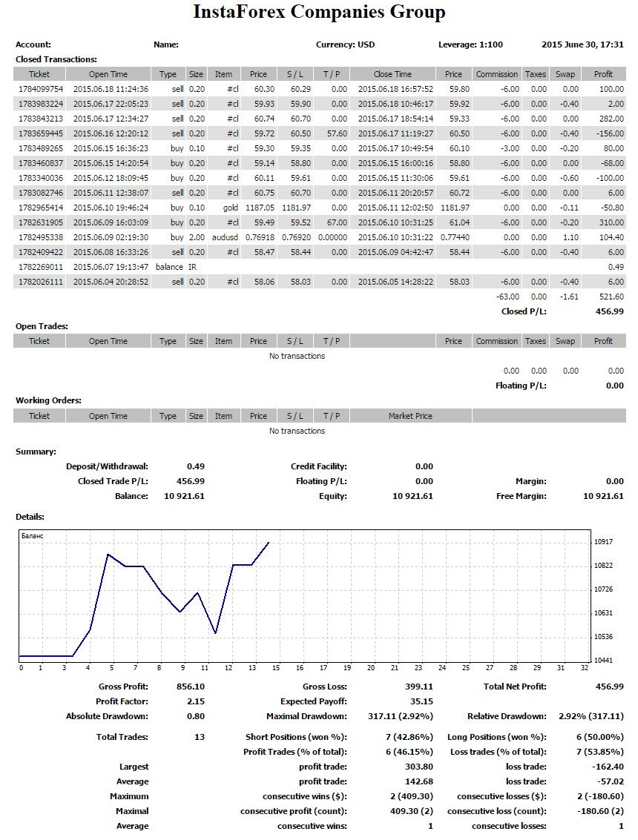Click the -156.00 profit value
The height and width of the screenshot is (840, 638).
click(x=610, y=133)
